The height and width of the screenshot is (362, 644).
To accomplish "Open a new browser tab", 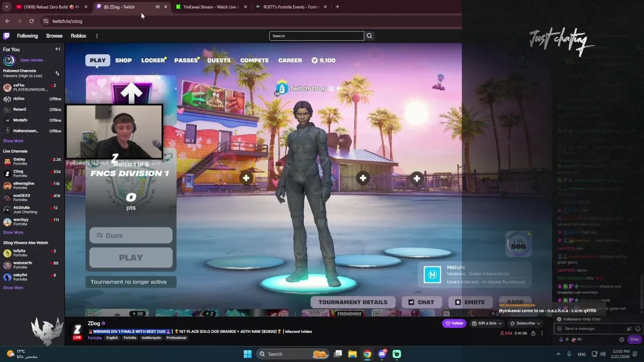I will 337,7.
